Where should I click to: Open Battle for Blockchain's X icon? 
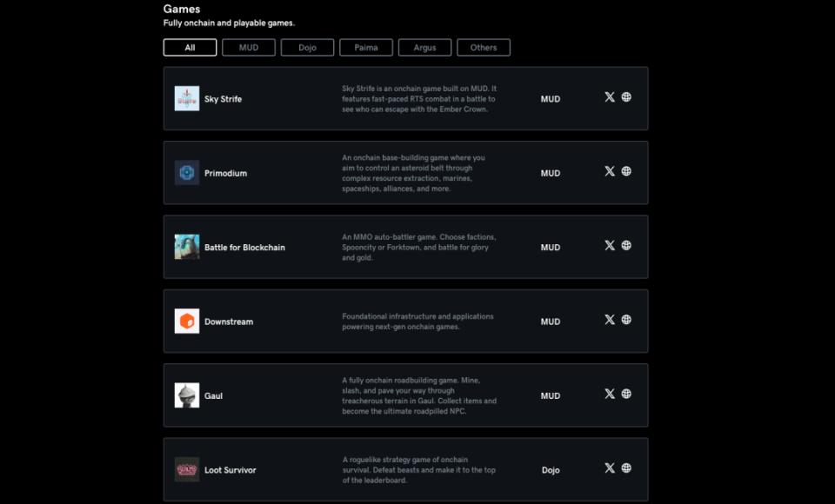tap(610, 245)
